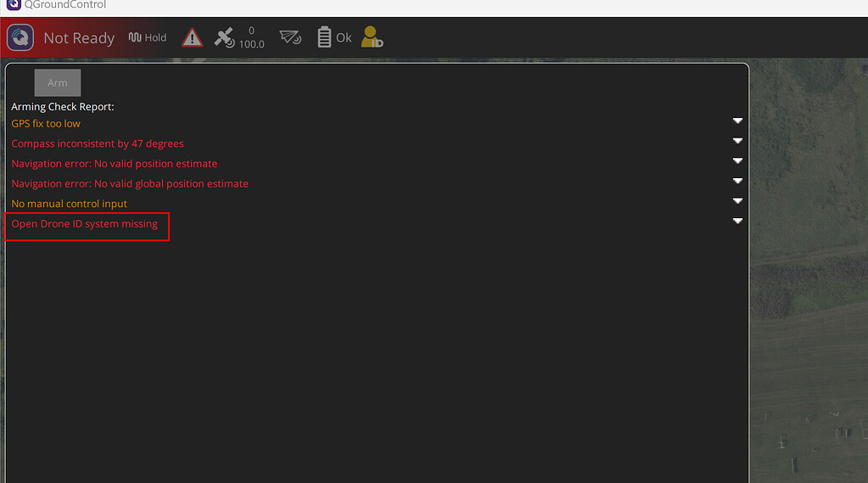Expand the GPS fix too low details
This screenshot has width=868, height=483.
[737, 121]
